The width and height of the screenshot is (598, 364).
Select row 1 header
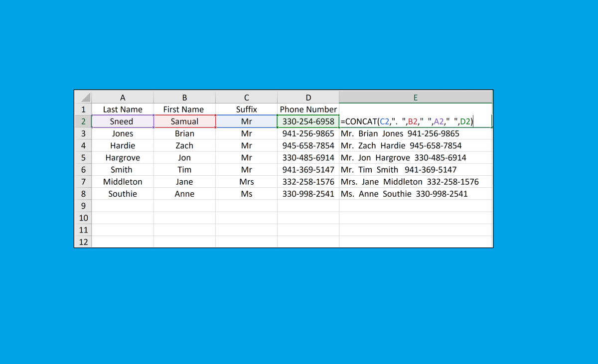(83, 109)
